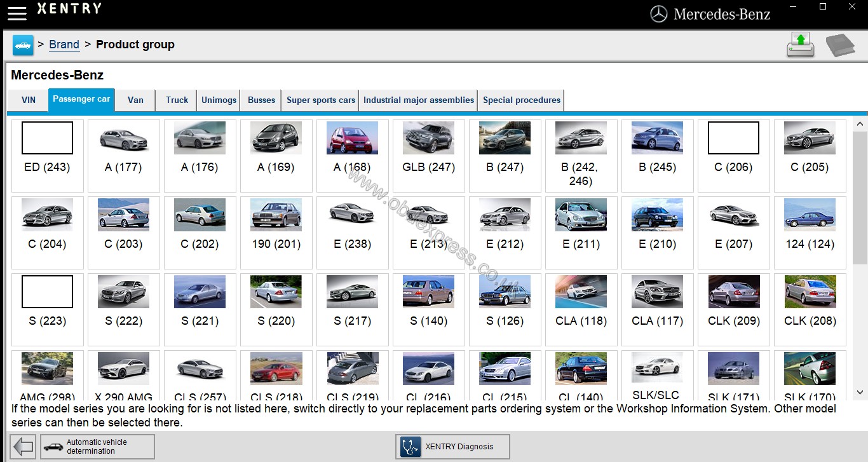
Task: Switch to the VIN tab
Action: 29,100
